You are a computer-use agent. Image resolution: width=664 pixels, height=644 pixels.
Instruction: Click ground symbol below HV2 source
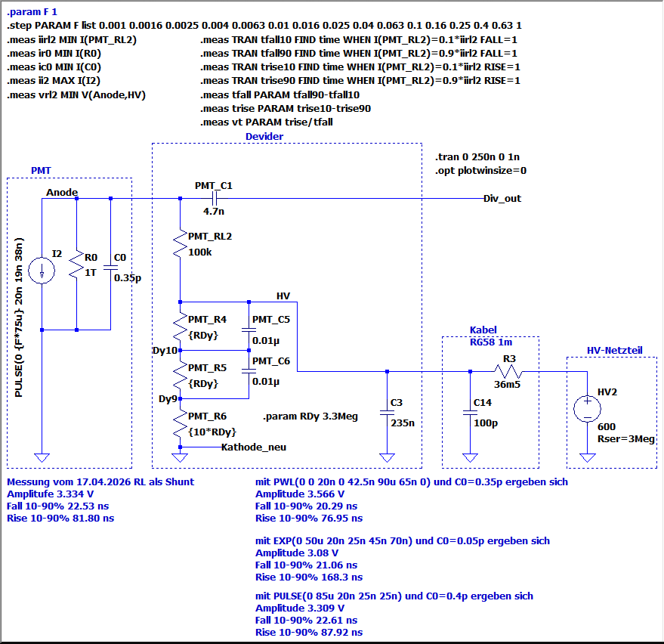(x=587, y=457)
